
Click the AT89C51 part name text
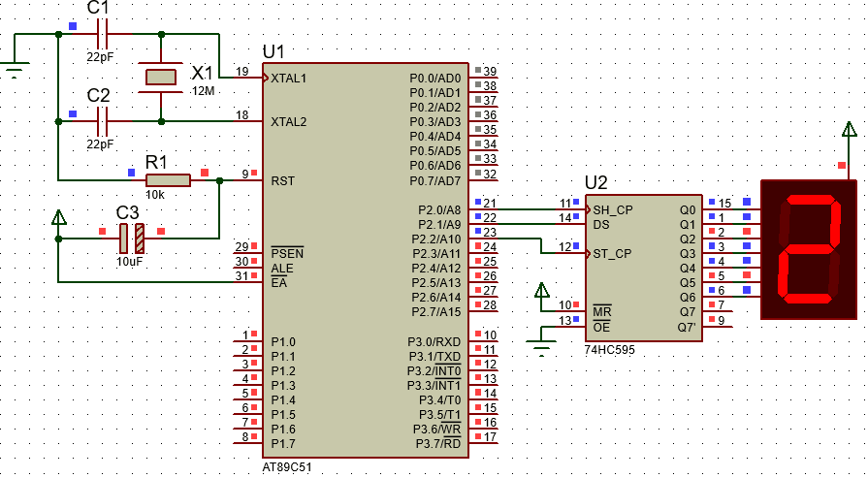287,467
